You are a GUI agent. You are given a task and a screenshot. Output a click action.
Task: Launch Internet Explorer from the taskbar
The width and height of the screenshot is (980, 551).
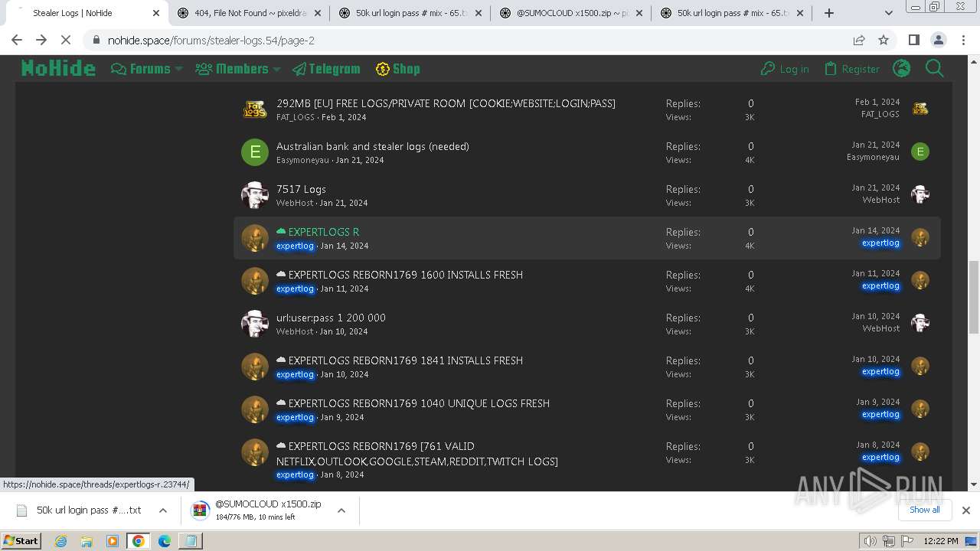pyautogui.click(x=60, y=541)
